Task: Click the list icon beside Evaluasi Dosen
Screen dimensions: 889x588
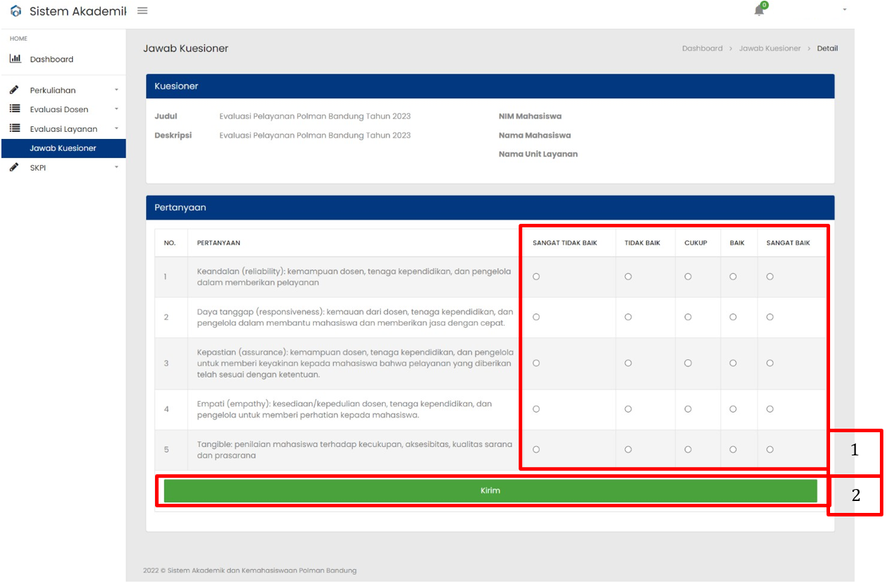Action: (x=15, y=109)
